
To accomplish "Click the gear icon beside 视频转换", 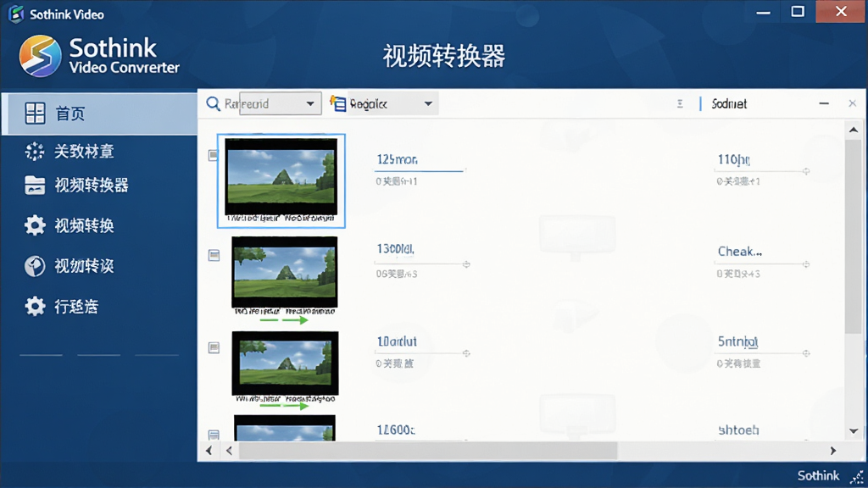I will (x=34, y=225).
